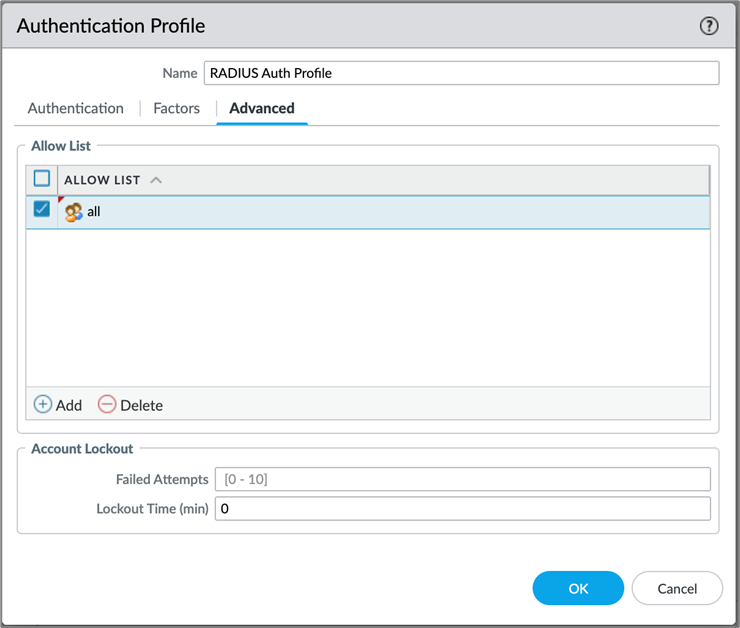The height and width of the screenshot is (628, 740).
Task: Tick the select-all checkbox in the table header
Action: click(x=42, y=180)
